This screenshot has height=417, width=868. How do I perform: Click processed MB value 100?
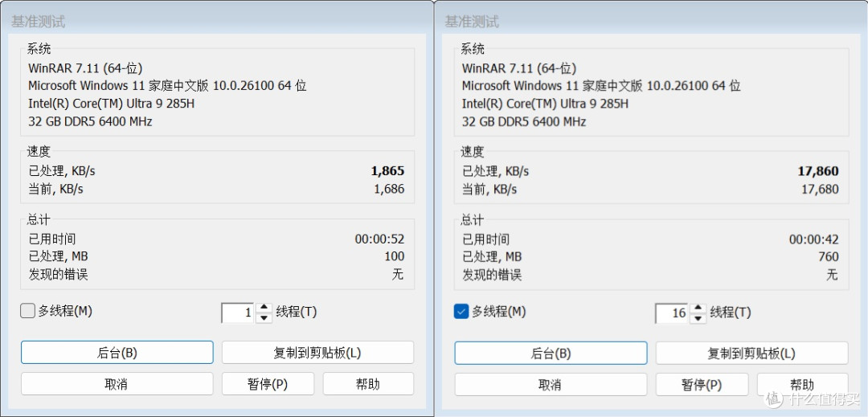[395, 256]
